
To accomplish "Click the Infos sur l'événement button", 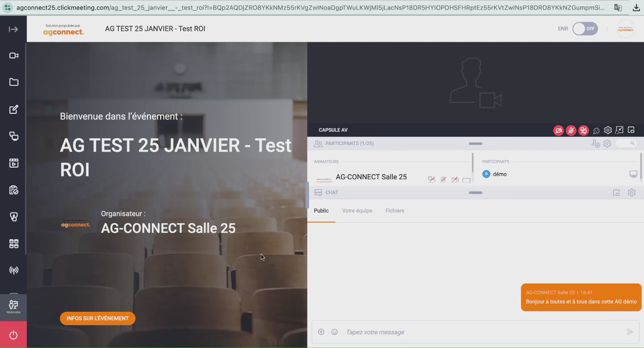I will tap(98, 318).
